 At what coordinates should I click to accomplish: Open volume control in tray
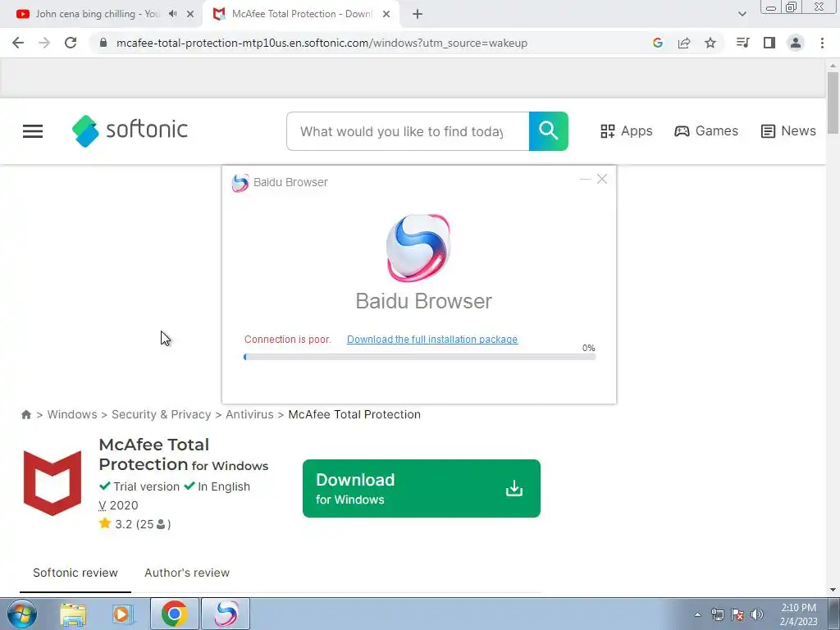point(757,614)
